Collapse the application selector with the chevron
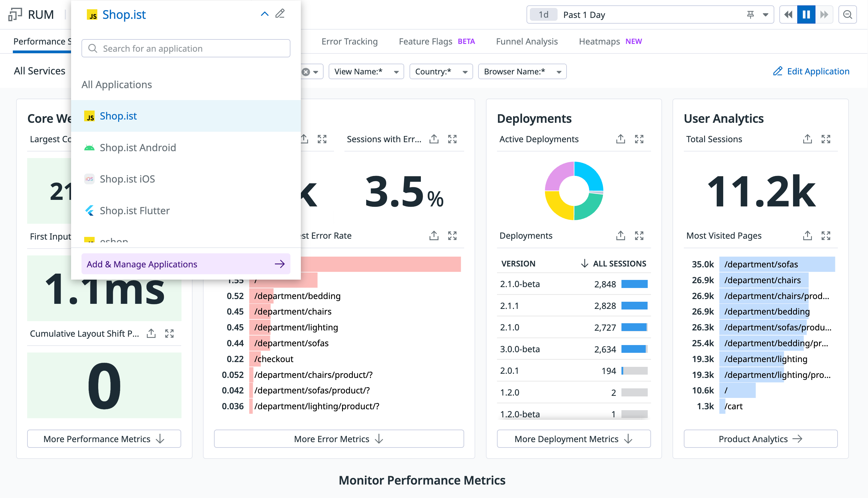Viewport: 868px width, 498px height. [264, 14]
